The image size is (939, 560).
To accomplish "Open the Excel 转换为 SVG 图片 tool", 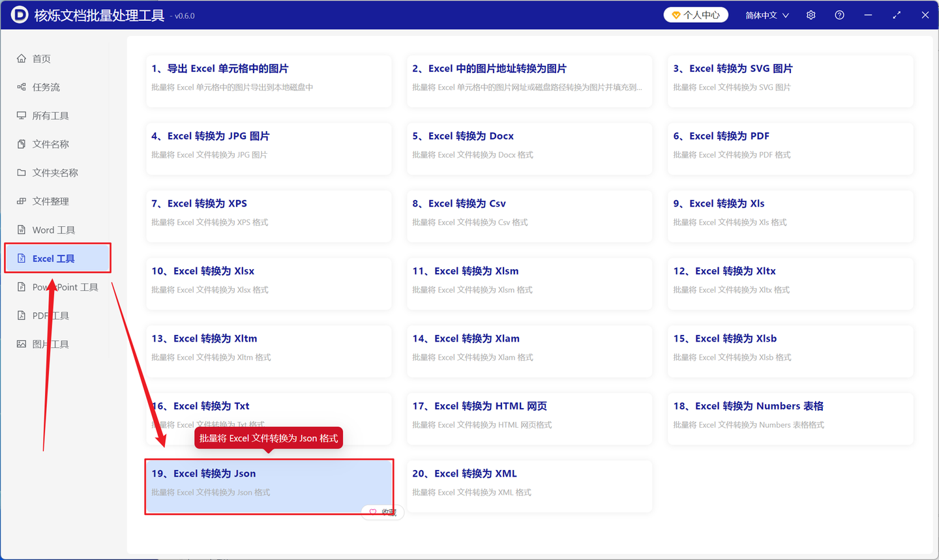I will point(790,81).
